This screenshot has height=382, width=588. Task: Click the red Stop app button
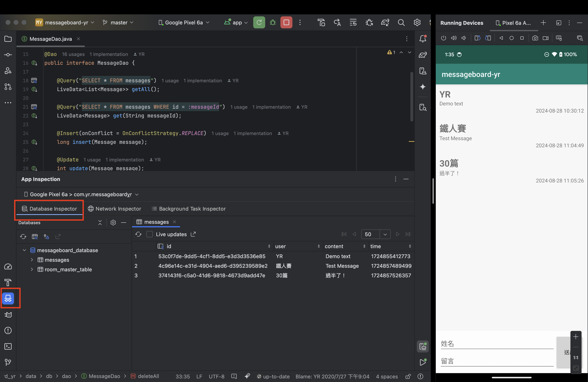click(286, 22)
